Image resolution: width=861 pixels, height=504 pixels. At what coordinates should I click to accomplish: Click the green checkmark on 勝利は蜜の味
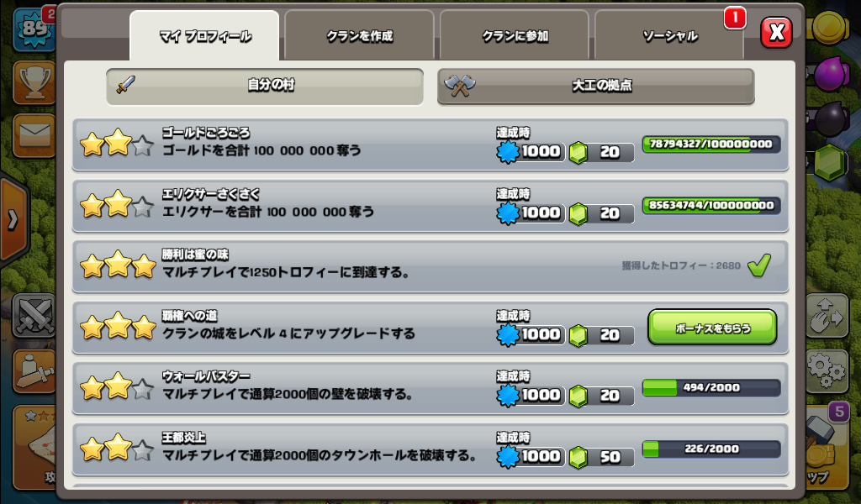[759, 265]
